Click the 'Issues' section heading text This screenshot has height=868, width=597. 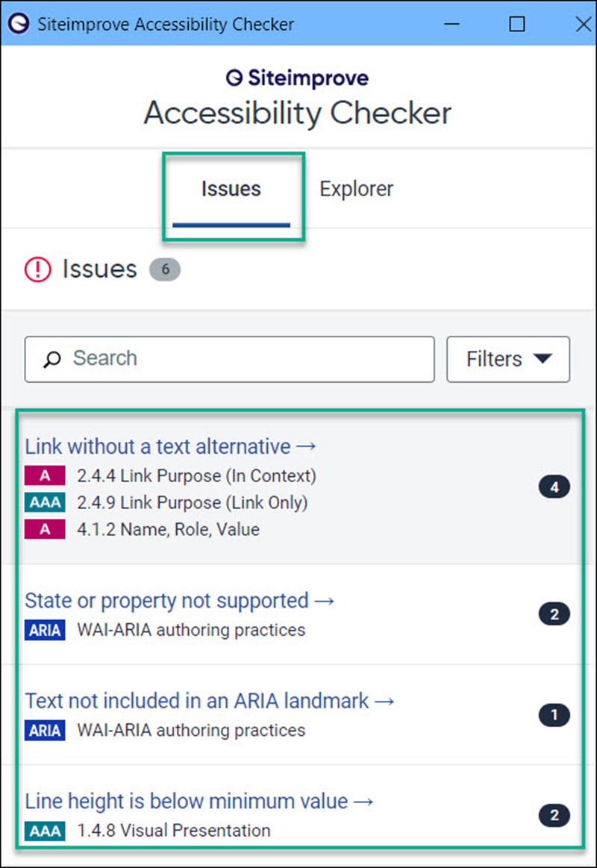coord(99,269)
